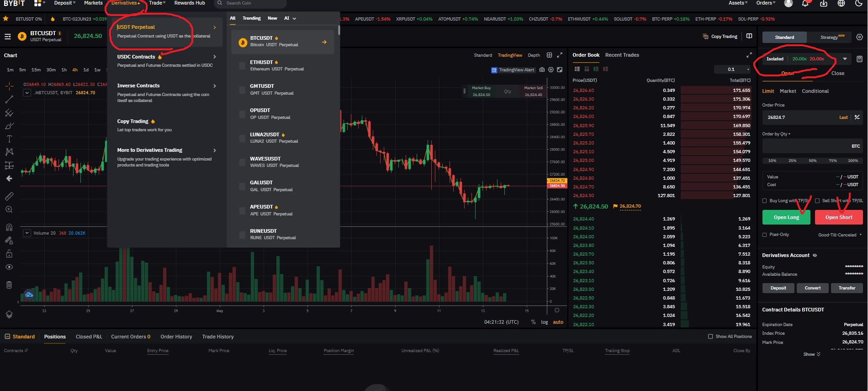Select the crosshair cursor tool
The height and width of the screenshot is (391, 868).
pyautogui.click(x=9, y=86)
